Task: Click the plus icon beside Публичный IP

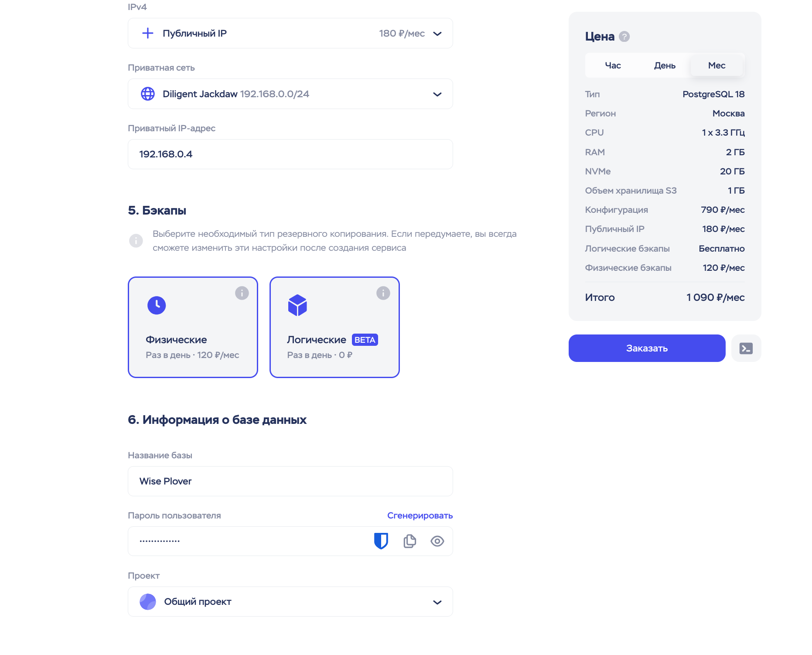Action: (x=148, y=33)
